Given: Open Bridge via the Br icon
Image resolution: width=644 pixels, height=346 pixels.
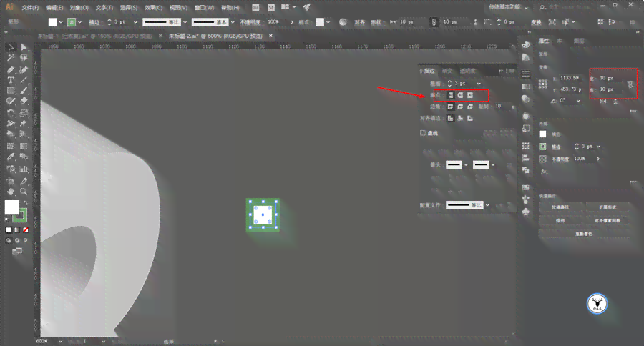Looking at the screenshot, I should [255, 7].
